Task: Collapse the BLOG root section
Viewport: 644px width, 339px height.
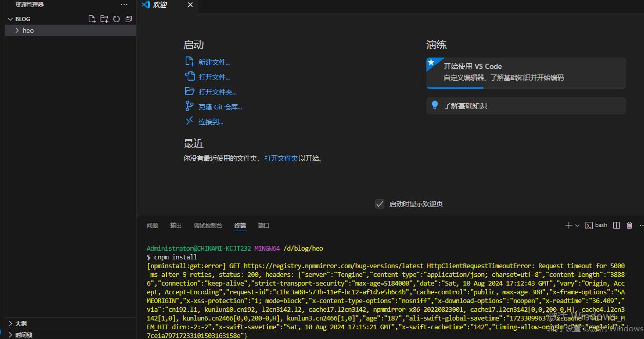Action: coord(10,19)
